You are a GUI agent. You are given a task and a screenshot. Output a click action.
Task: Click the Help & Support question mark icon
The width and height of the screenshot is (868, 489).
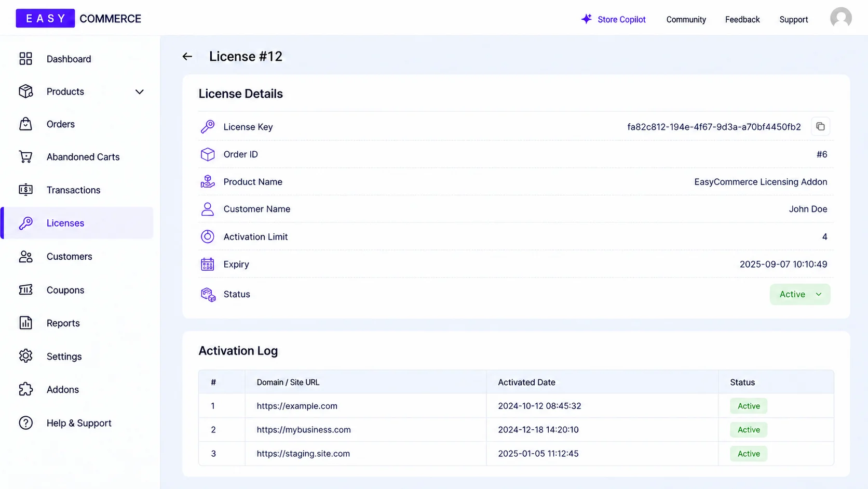tap(25, 423)
